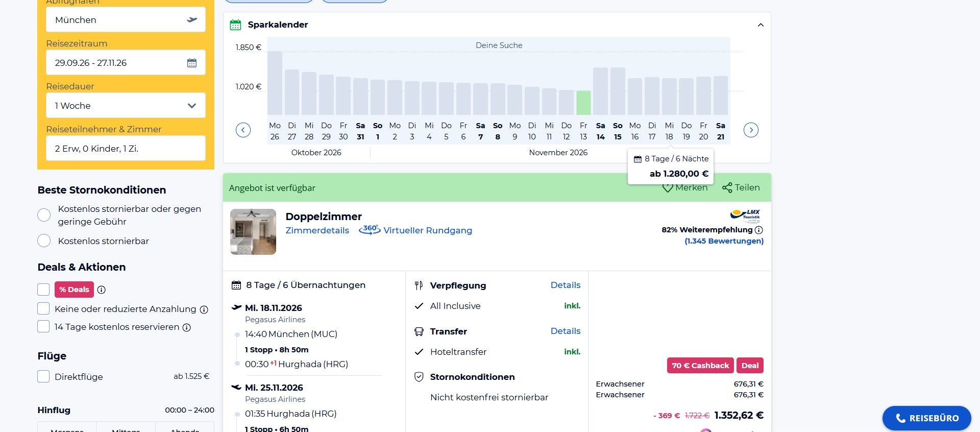Viewport: 980px width, 432px height.
Task: Click the München departure airport field
Action: click(126, 19)
